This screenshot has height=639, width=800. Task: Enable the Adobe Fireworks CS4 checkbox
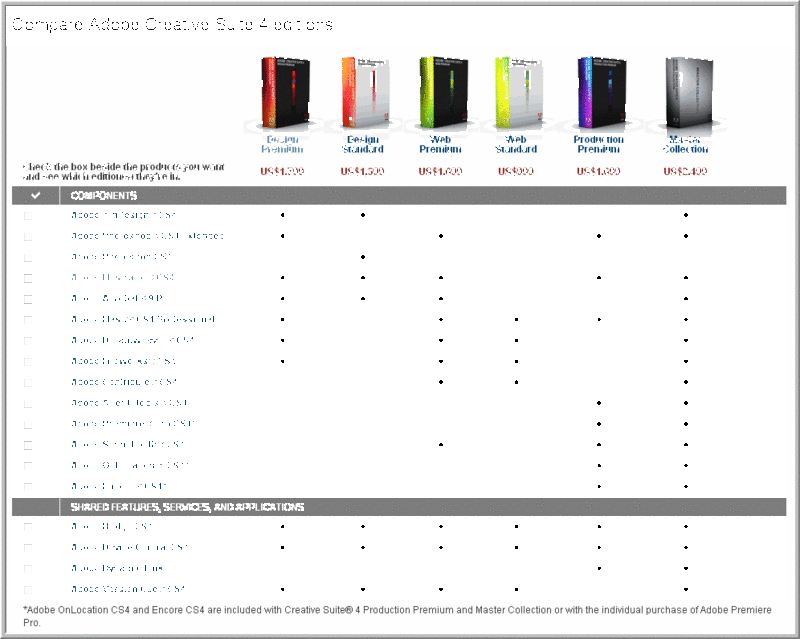28,362
